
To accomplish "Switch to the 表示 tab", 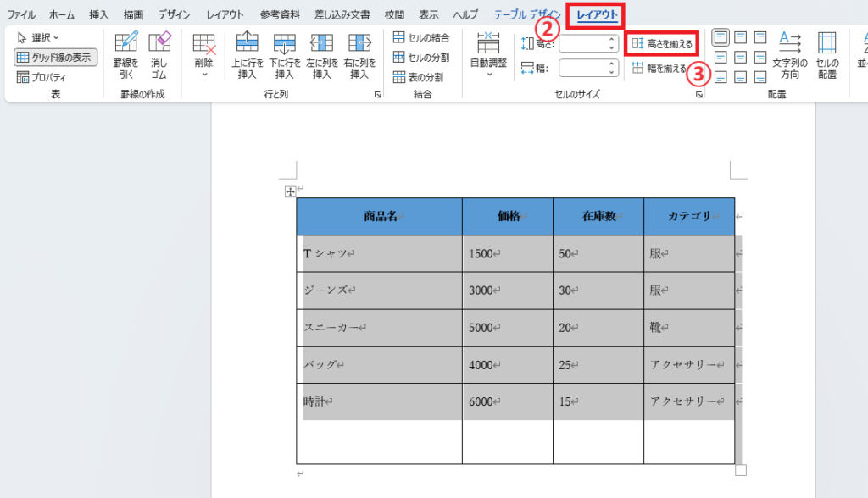I will coord(428,15).
